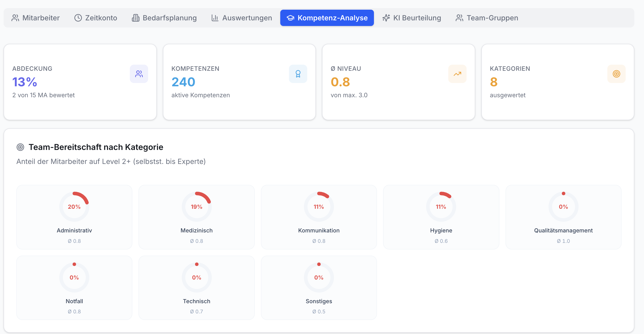Click the trending-up icon in the Ø Niveau card

click(457, 74)
